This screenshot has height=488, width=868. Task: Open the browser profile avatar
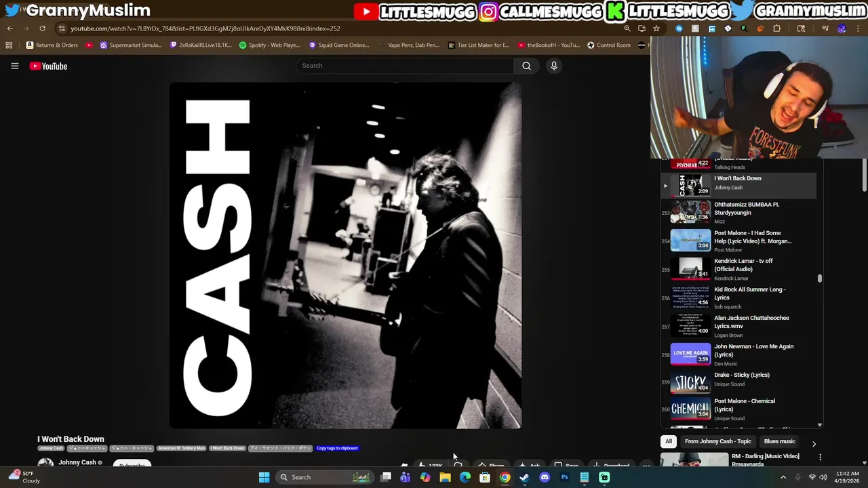(x=842, y=28)
